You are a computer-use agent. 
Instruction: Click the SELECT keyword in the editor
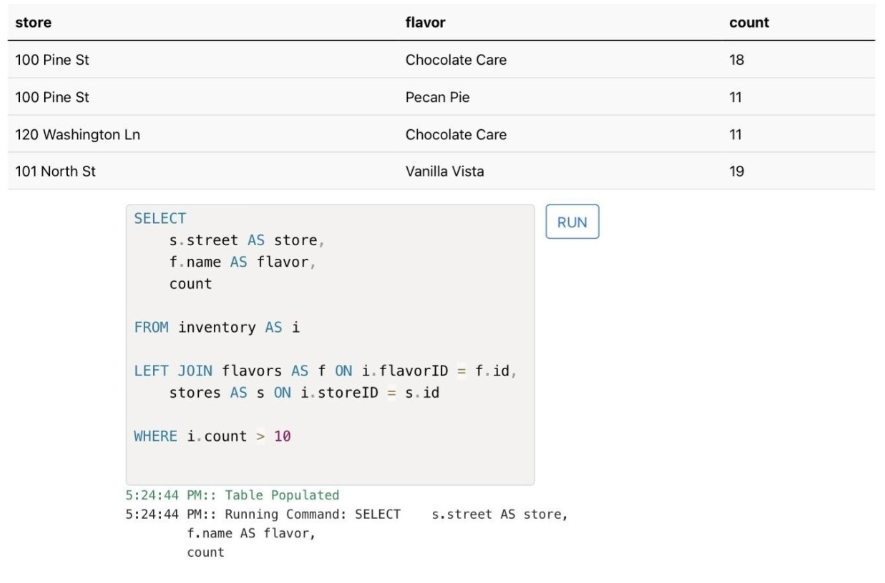[160, 218]
